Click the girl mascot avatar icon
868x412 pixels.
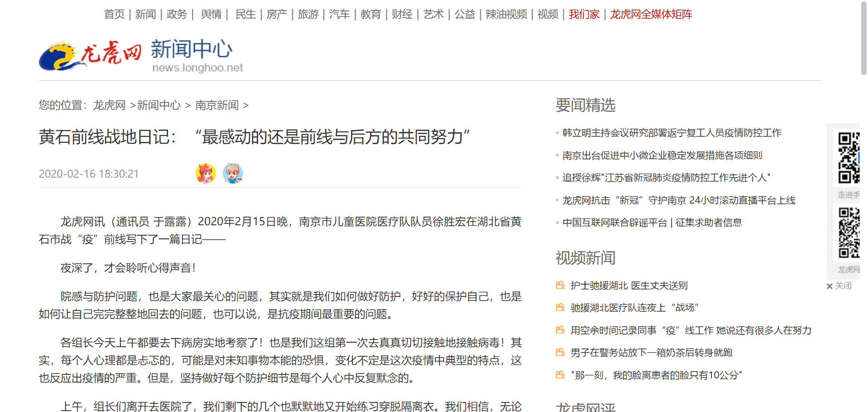click(206, 173)
